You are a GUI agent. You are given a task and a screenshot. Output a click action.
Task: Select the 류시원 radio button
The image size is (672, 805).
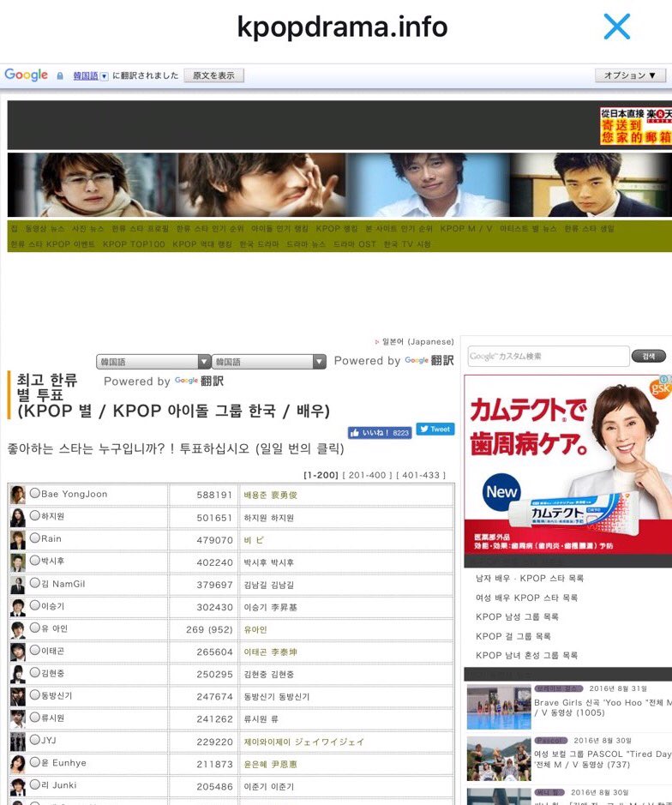[x=35, y=718]
